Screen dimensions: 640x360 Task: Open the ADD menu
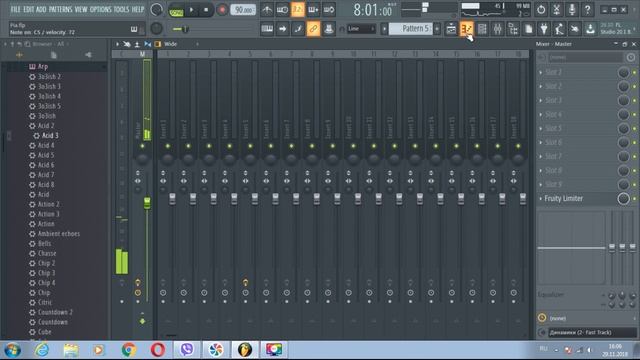41,9
